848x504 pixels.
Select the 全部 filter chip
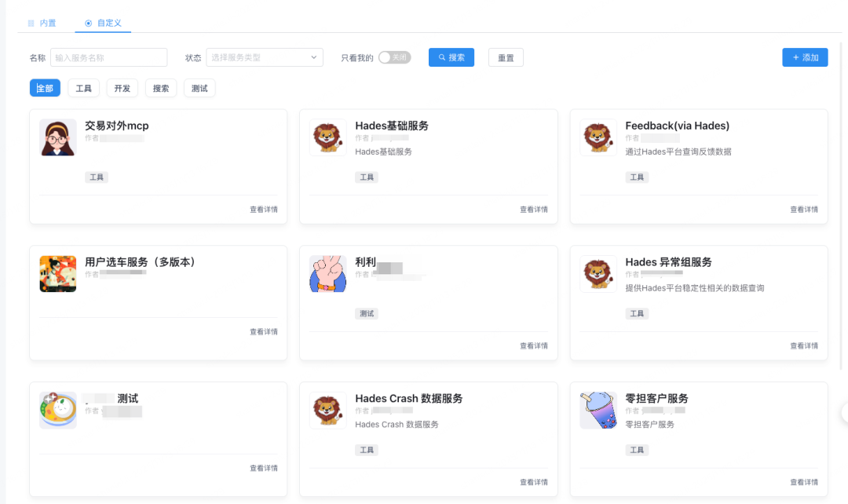pos(44,88)
